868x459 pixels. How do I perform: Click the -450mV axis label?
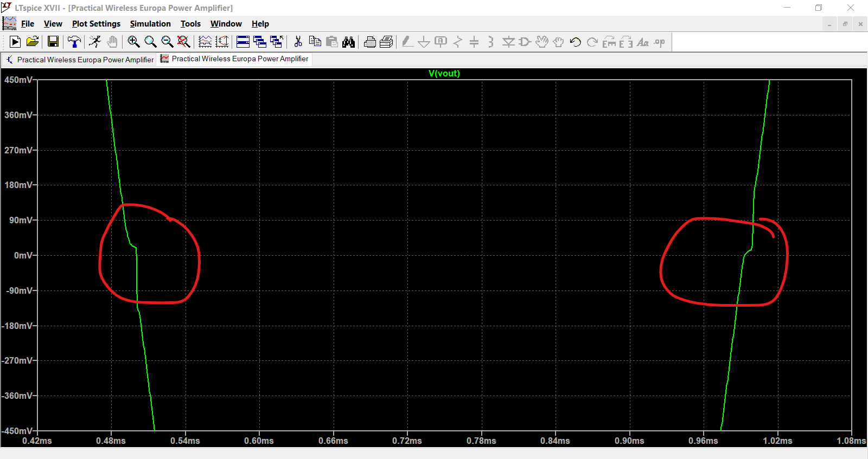17,431
